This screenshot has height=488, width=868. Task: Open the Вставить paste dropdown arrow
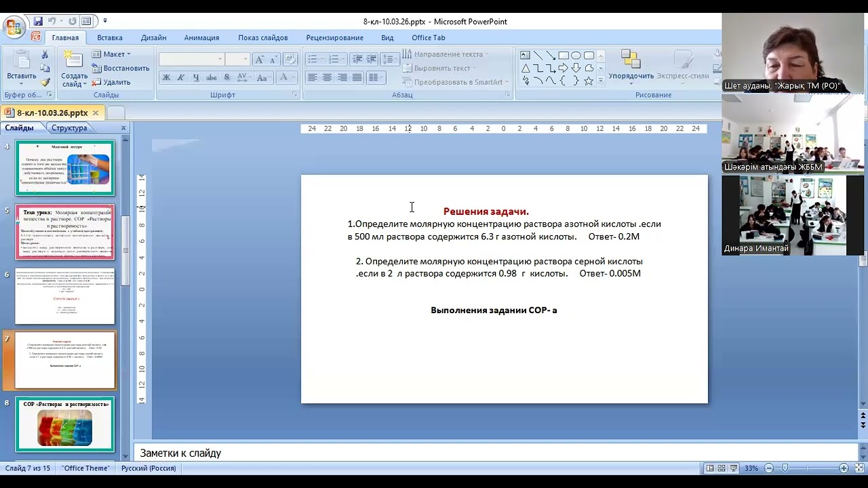tap(21, 85)
